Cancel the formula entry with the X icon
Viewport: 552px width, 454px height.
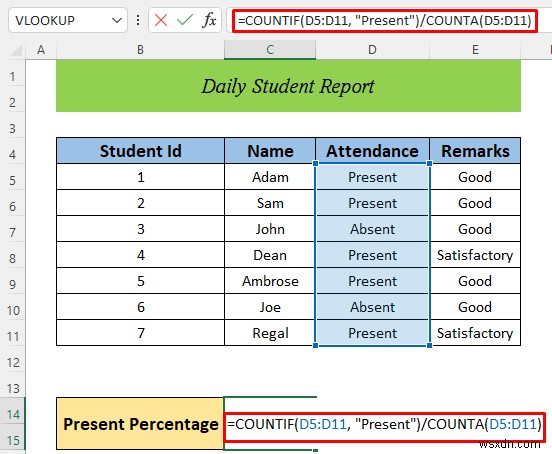(x=161, y=20)
